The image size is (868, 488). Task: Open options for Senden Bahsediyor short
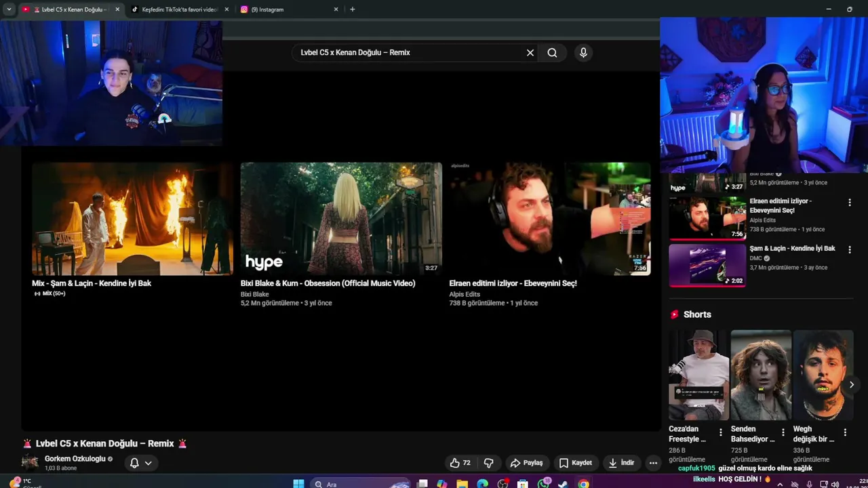[x=783, y=432]
